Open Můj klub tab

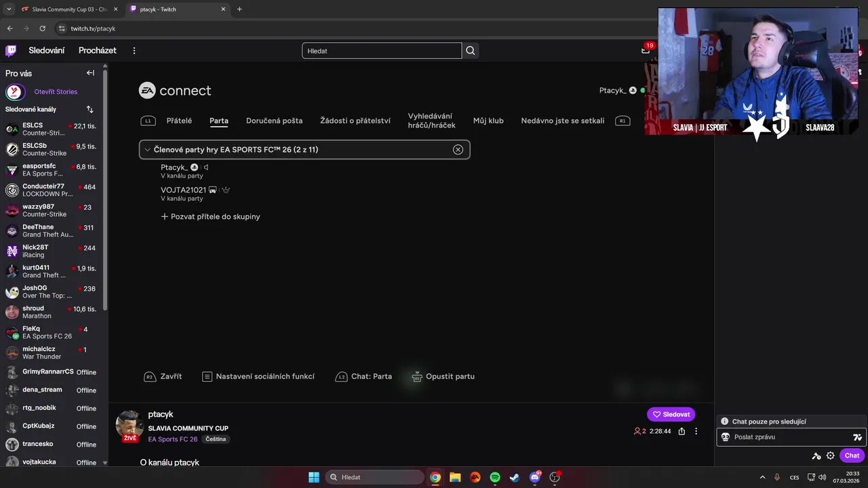click(x=488, y=121)
